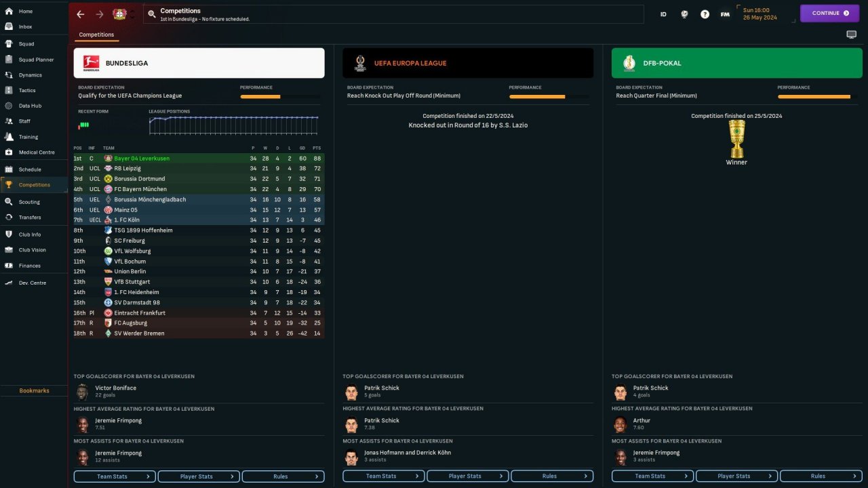Open Team Stats under the DFB-Pokal panel
Viewport: 868px width, 488px height.
(x=652, y=476)
